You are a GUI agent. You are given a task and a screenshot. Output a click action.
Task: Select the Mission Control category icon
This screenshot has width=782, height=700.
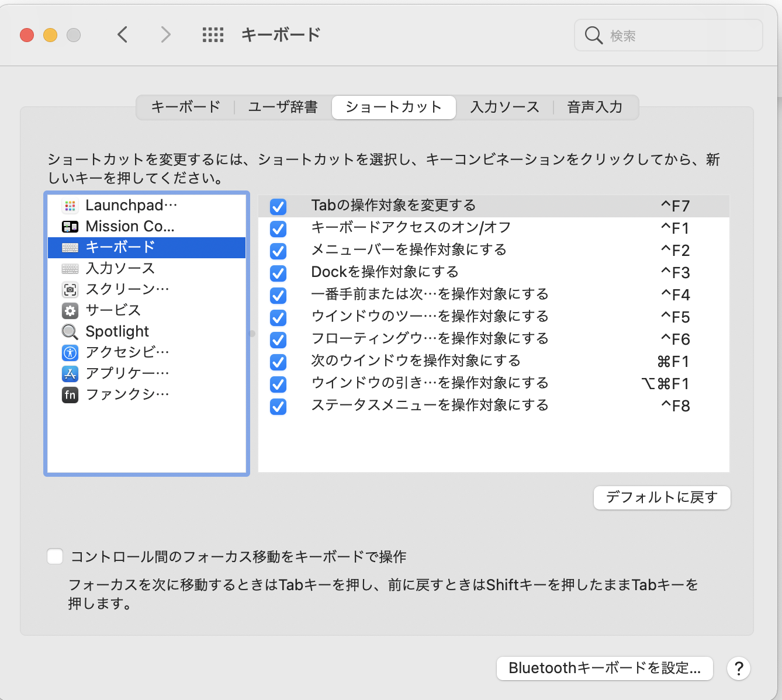click(70, 227)
